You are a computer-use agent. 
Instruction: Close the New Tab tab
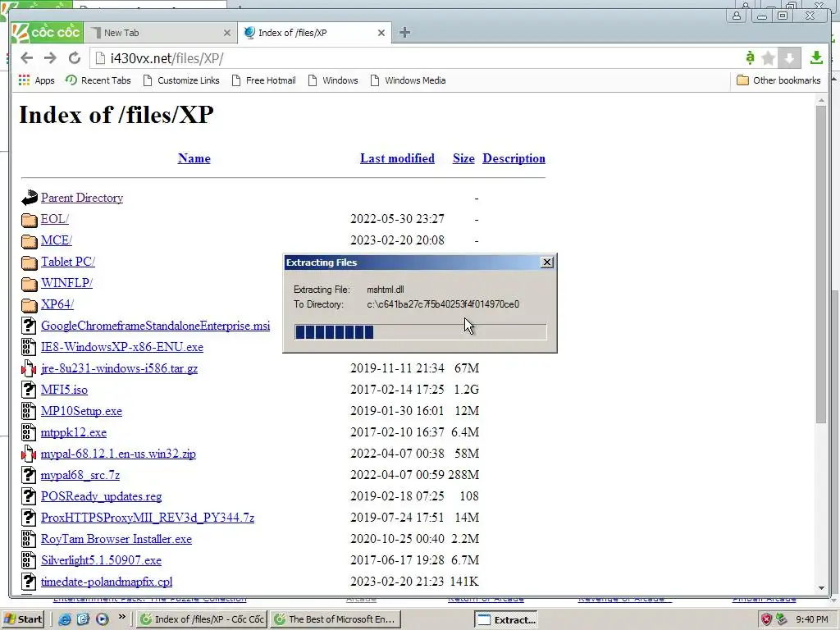[x=227, y=33]
